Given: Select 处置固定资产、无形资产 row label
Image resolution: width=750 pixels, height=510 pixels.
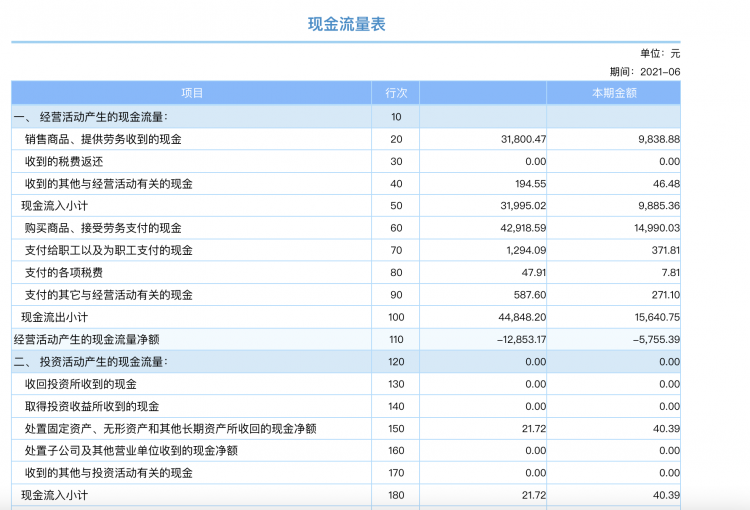Looking at the screenshot, I should point(171,429).
